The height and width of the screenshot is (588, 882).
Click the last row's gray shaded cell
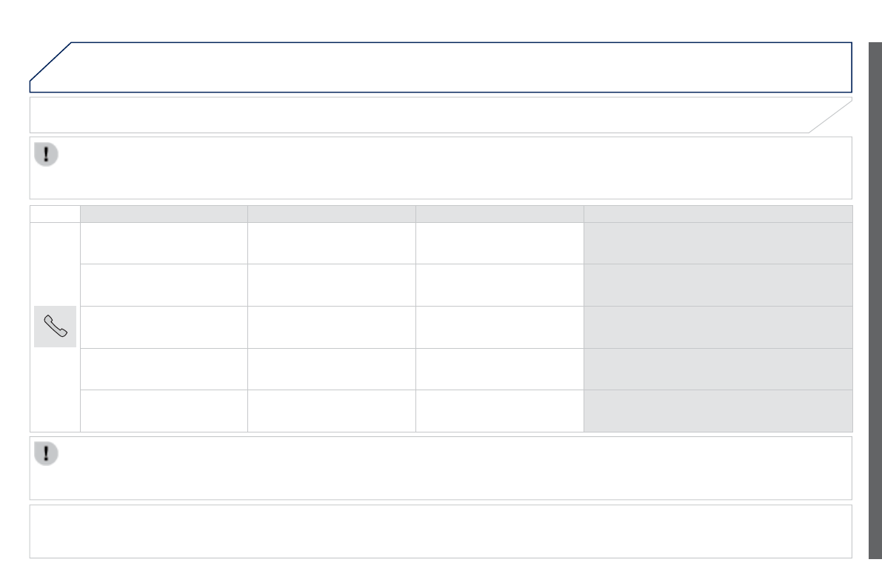[x=718, y=411]
